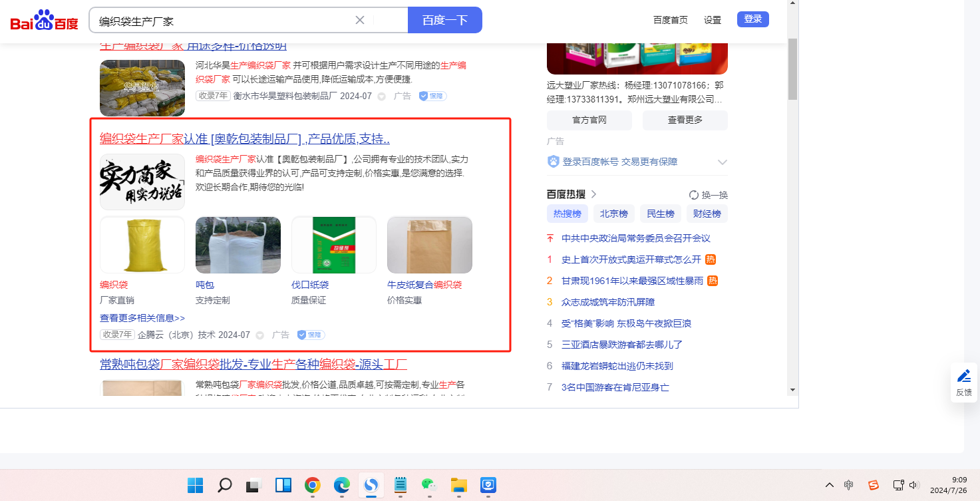980x501 pixels.
Task: Open the 牛皮纸复合编织袋 product link
Action: coord(424,285)
